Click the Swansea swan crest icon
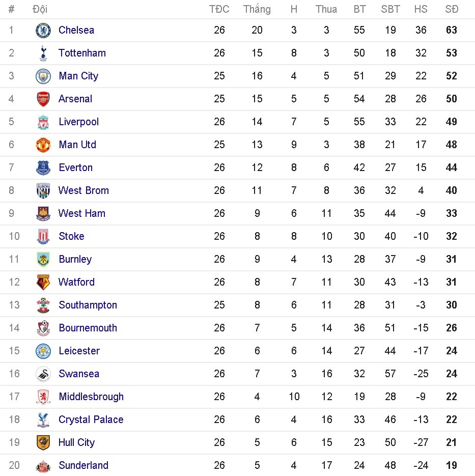The image size is (475, 476). pos(43,374)
